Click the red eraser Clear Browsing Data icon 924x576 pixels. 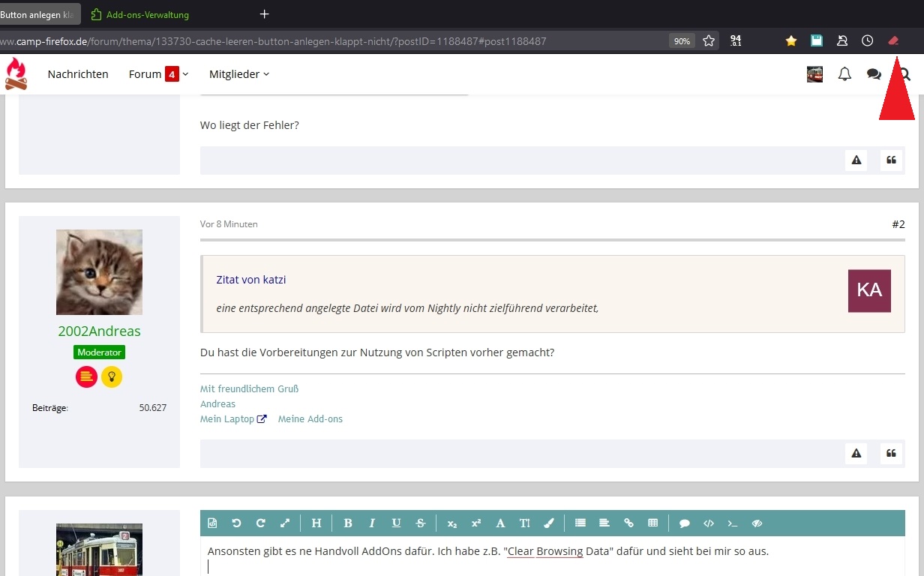click(x=892, y=41)
